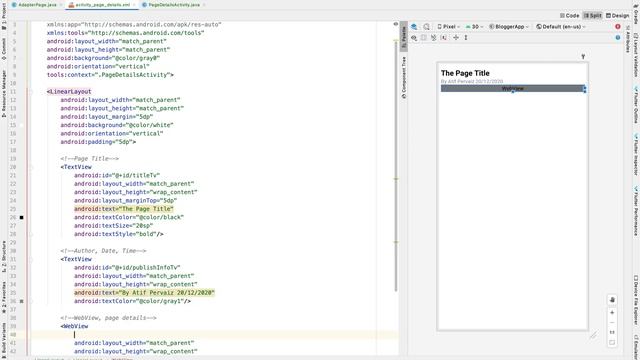Click the blue help icon in design panel

tap(618, 38)
